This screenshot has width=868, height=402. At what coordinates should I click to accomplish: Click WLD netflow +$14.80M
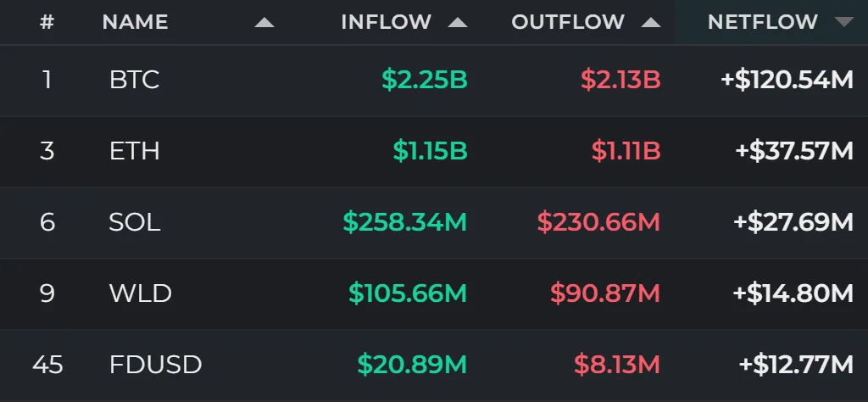point(793,293)
